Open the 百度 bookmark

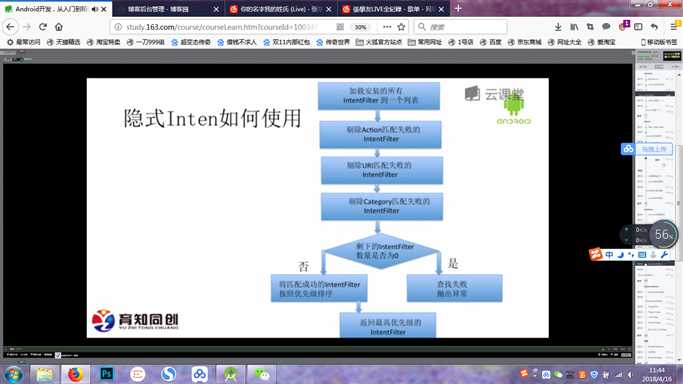491,42
